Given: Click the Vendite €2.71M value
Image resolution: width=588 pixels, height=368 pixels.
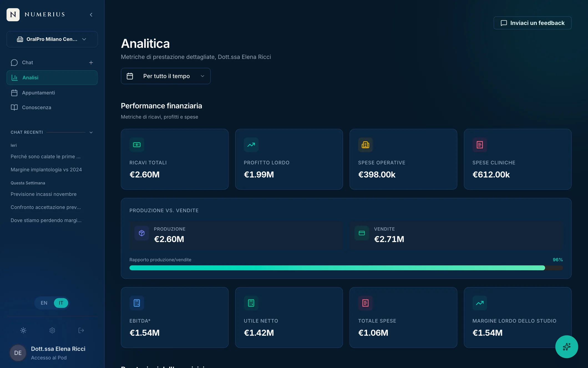Looking at the screenshot, I should click(x=389, y=239).
